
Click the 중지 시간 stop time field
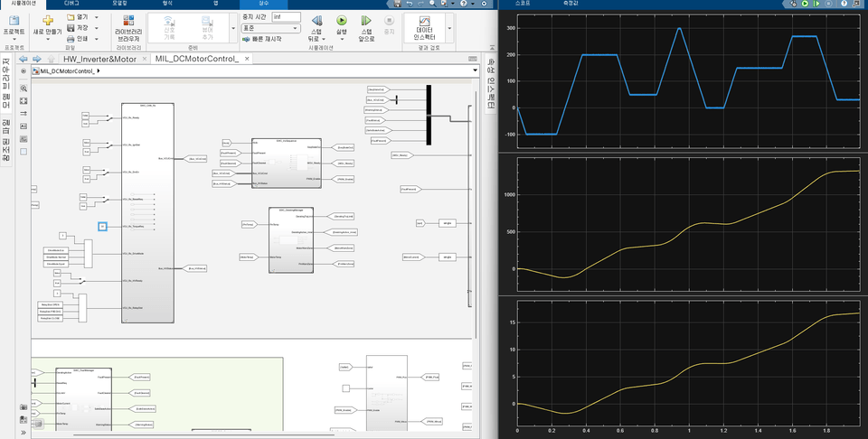click(x=287, y=17)
